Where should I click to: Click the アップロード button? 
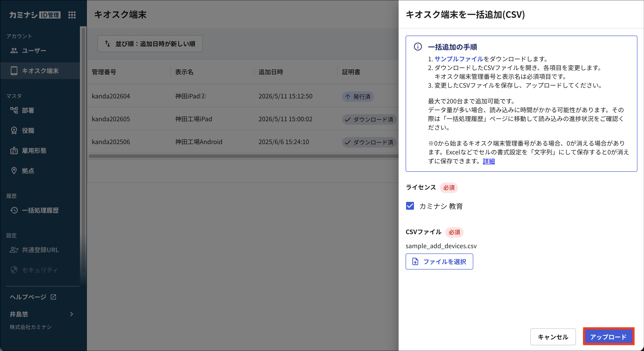(608, 337)
